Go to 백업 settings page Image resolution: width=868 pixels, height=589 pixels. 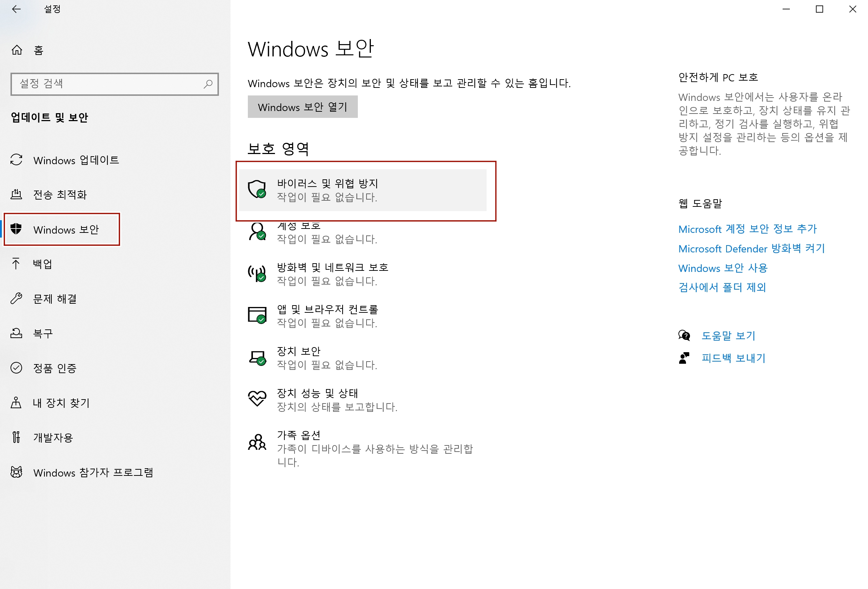point(42,264)
